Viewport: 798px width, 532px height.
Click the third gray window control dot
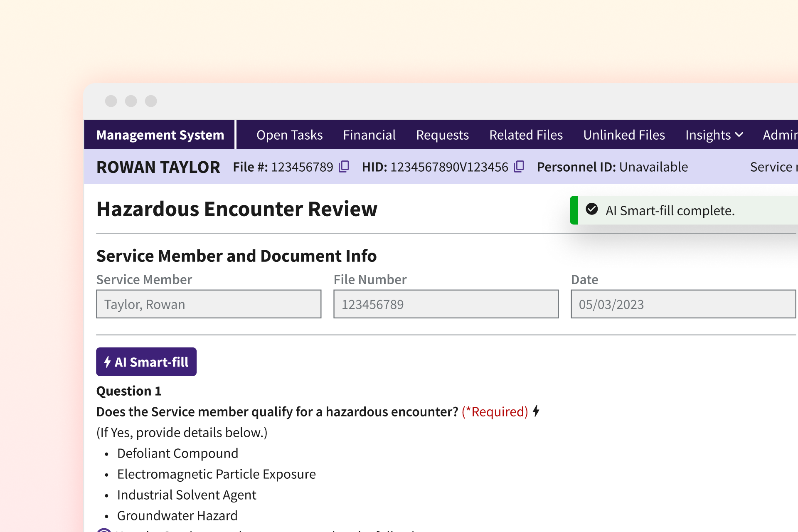click(x=151, y=101)
